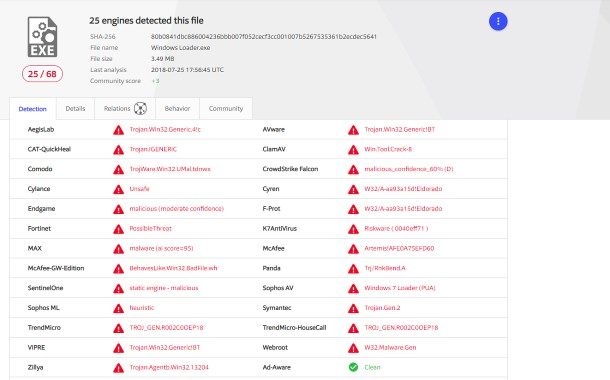Click the warning icon in F-Prot row
The width and height of the screenshot is (610, 380).
(x=353, y=209)
